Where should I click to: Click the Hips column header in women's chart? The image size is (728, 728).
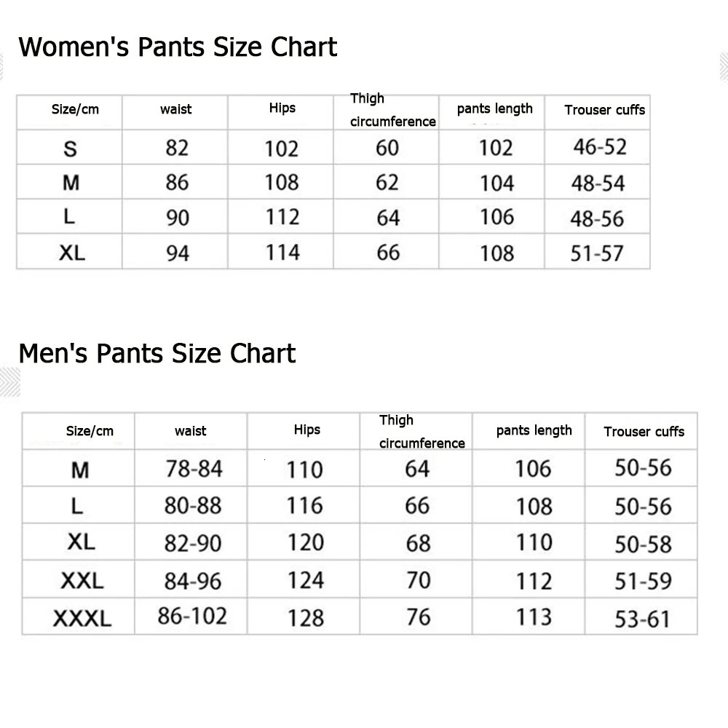point(282,108)
